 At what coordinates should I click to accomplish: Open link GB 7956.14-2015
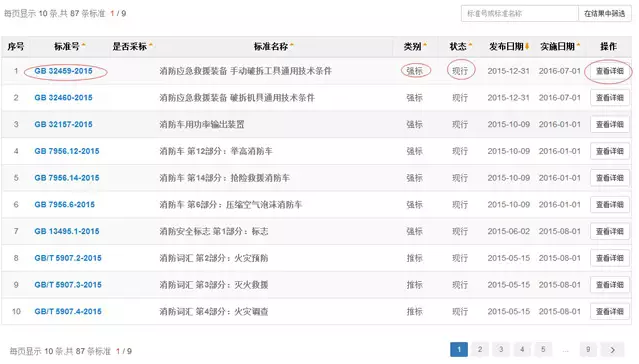tap(67, 178)
